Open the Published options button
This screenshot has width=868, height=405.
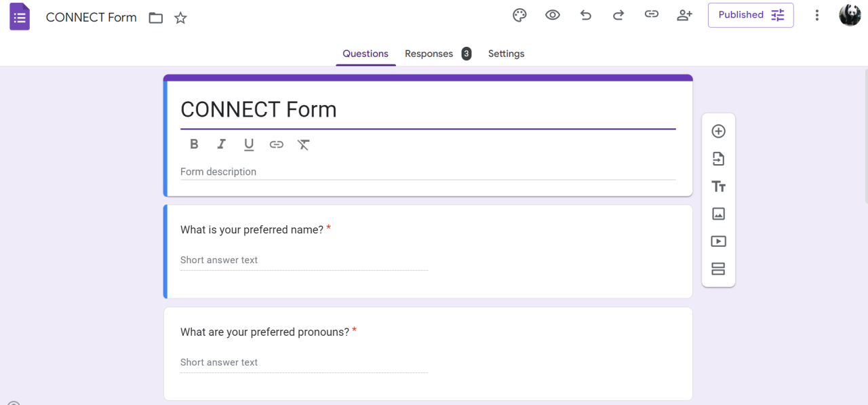click(751, 15)
